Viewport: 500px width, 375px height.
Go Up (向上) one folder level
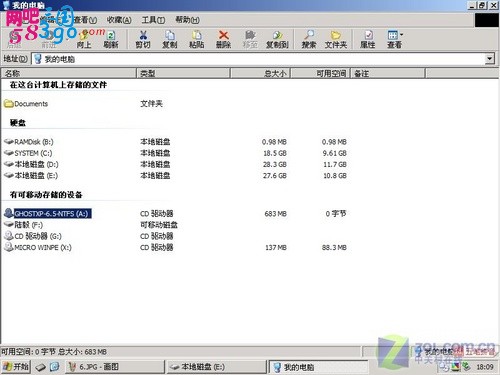click(x=84, y=39)
